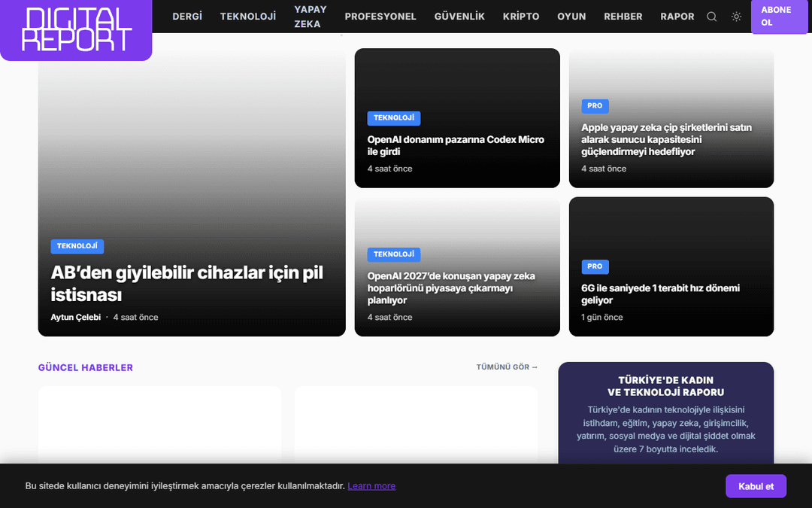This screenshot has width=812, height=508.
Task: Click TEKNOLOJİ tag on OpenAI 2027 card
Action: [x=393, y=254]
